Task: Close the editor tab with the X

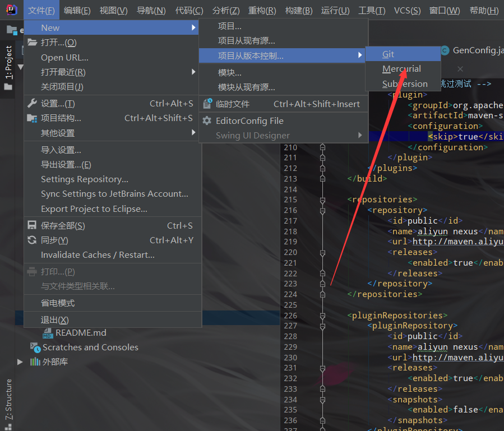Action: point(460,69)
